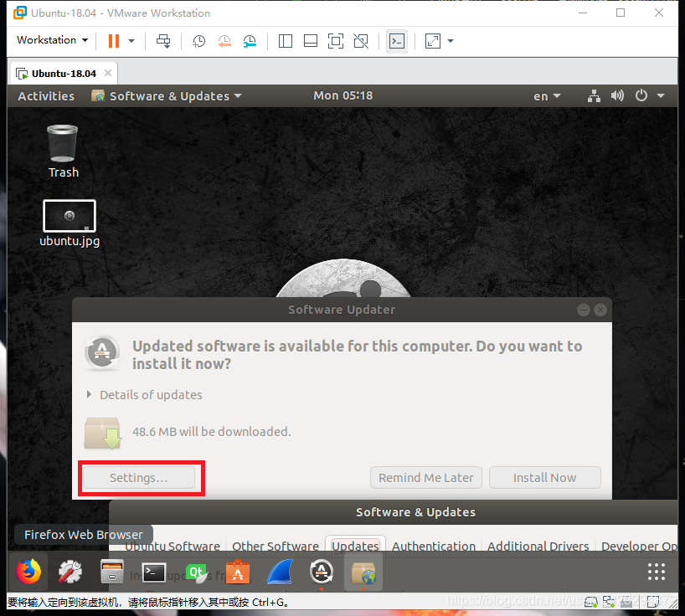Open the power options dropdown arrow beside pause
The width and height of the screenshot is (685, 616).
click(131, 41)
